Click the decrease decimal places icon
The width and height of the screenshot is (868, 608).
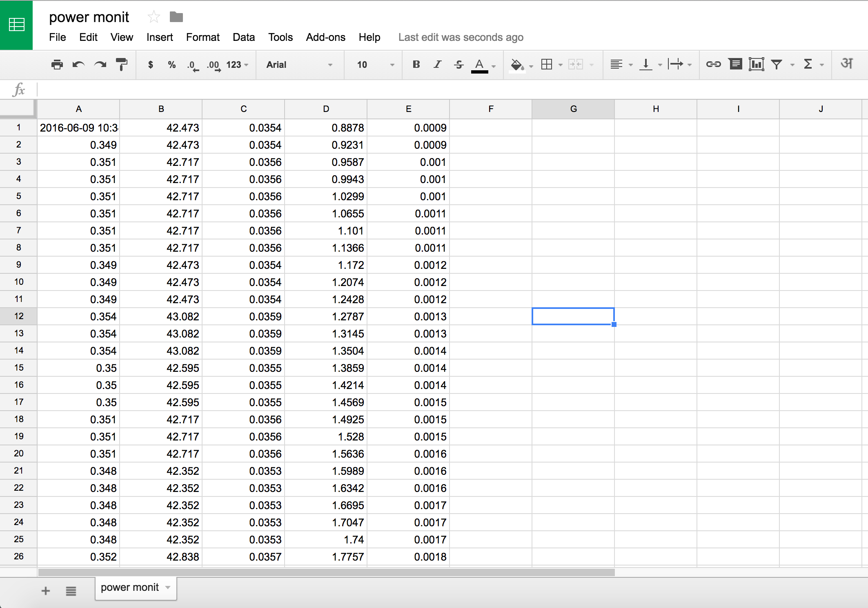click(192, 65)
